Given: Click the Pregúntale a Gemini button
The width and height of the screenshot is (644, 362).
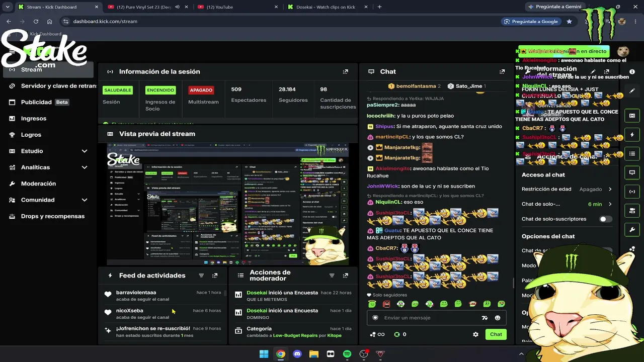Looking at the screenshot, I should 554,7.
